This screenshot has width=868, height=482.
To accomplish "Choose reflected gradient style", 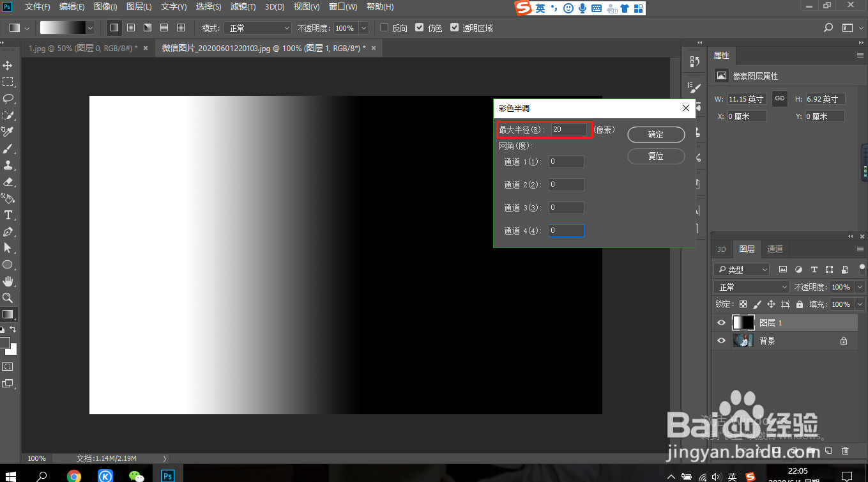I will pyautogui.click(x=164, y=28).
